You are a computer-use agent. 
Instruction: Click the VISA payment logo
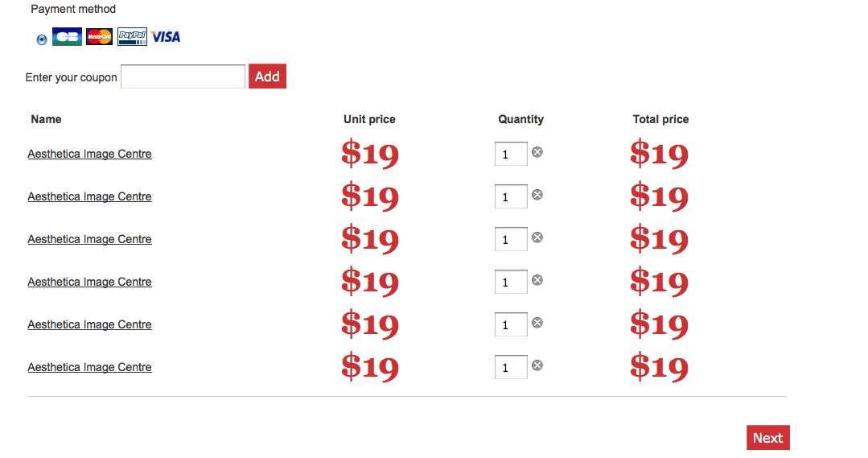pyautogui.click(x=166, y=36)
